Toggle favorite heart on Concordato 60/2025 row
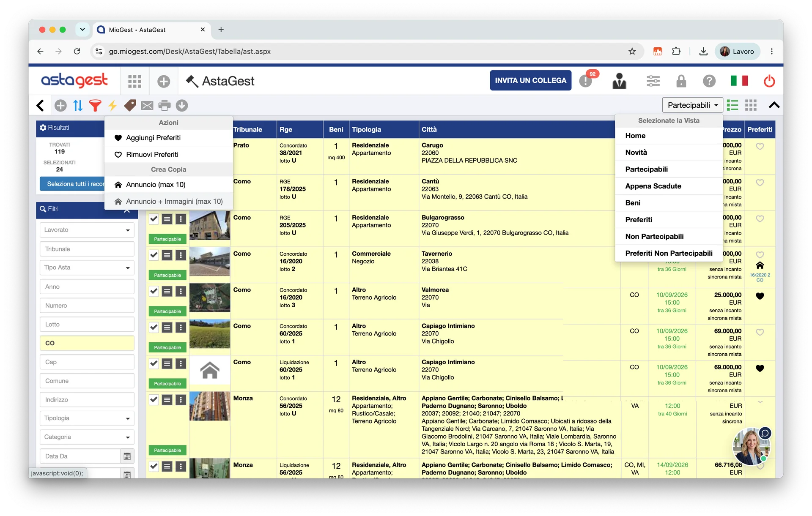 pos(760,332)
